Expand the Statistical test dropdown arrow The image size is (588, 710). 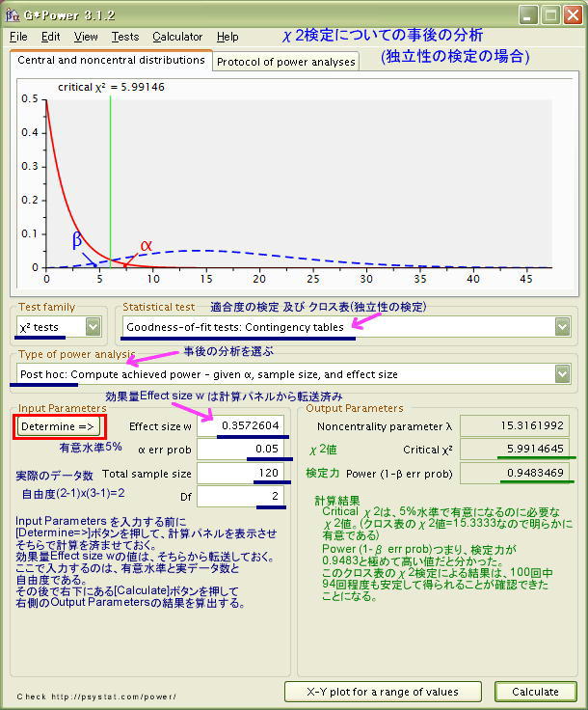coord(562,326)
